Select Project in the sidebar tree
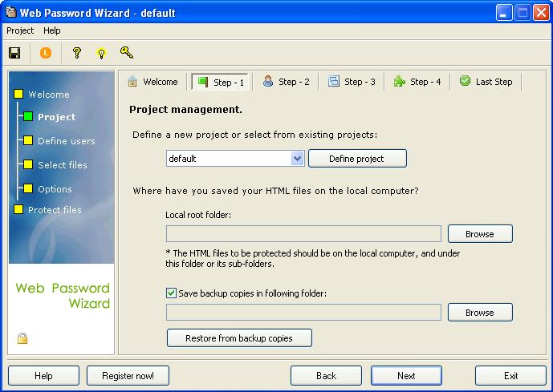This screenshot has height=392, width=553. coord(57,117)
